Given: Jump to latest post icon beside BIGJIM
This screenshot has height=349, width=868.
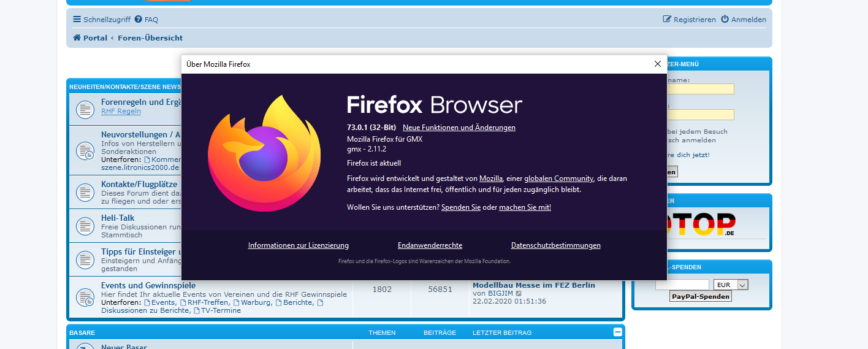Looking at the screenshot, I should pos(519,293).
